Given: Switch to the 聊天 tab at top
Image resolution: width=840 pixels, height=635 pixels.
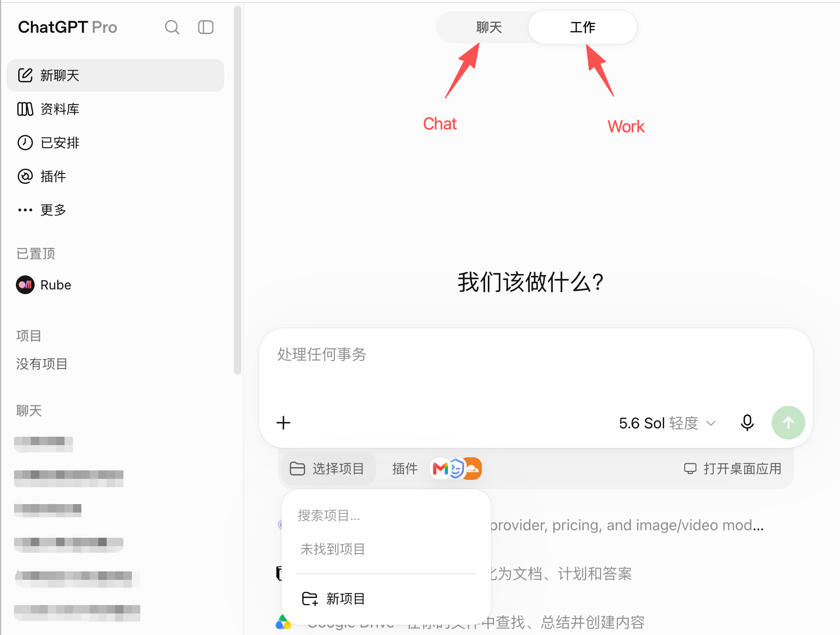Looking at the screenshot, I should point(489,27).
